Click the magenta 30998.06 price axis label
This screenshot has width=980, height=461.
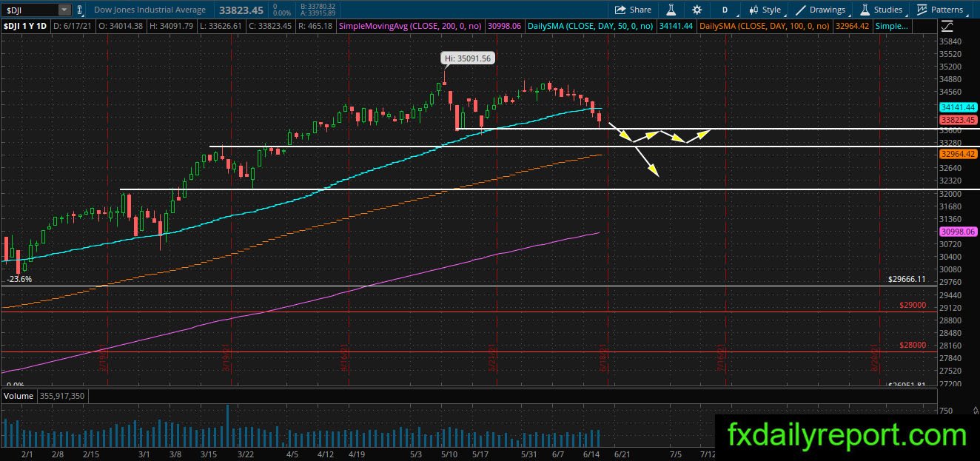click(x=958, y=232)
